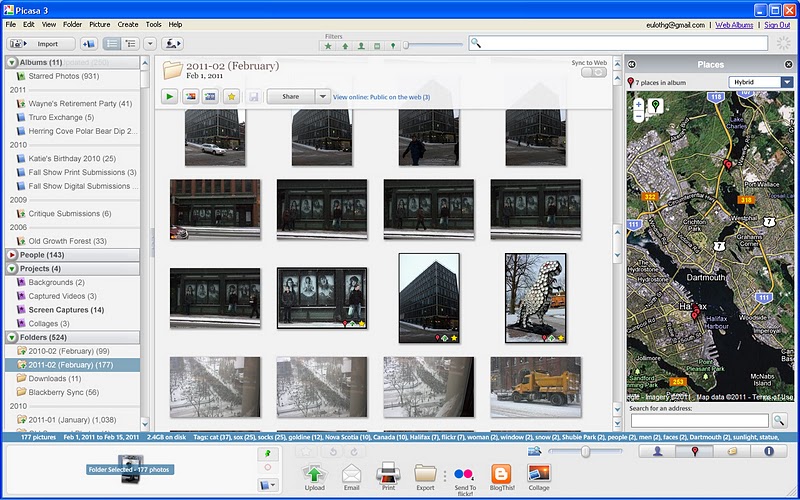This screenshot has height=500, width=800.
Task: Create a new album with the plus icon
Action: 89,44
